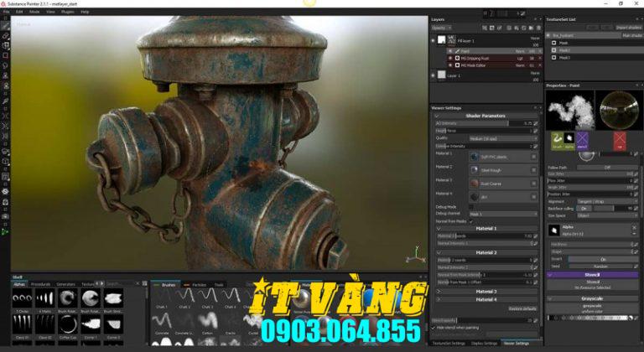This screenshot has width=644, height=352.
Task: Click the square icon on Rust Coarse row
Action: click(534, 184)
